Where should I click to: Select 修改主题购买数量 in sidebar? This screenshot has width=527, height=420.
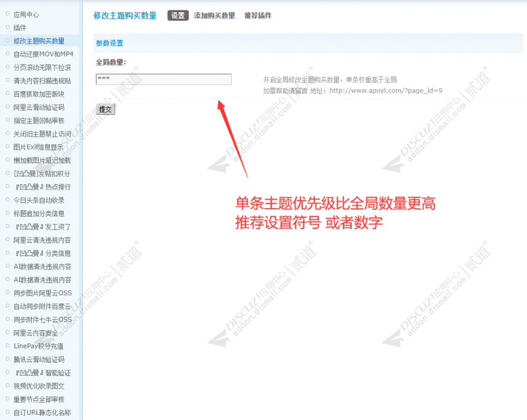click(39, 41)
